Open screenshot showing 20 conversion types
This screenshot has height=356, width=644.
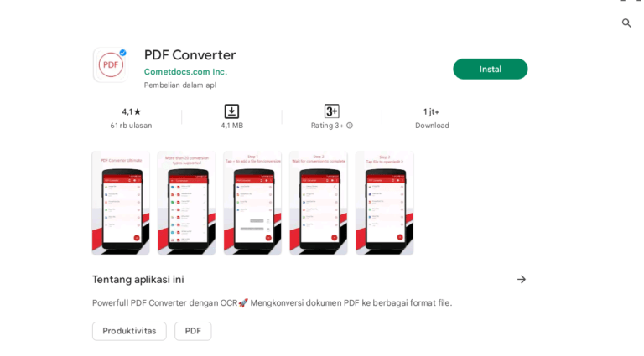click(186, 203)
